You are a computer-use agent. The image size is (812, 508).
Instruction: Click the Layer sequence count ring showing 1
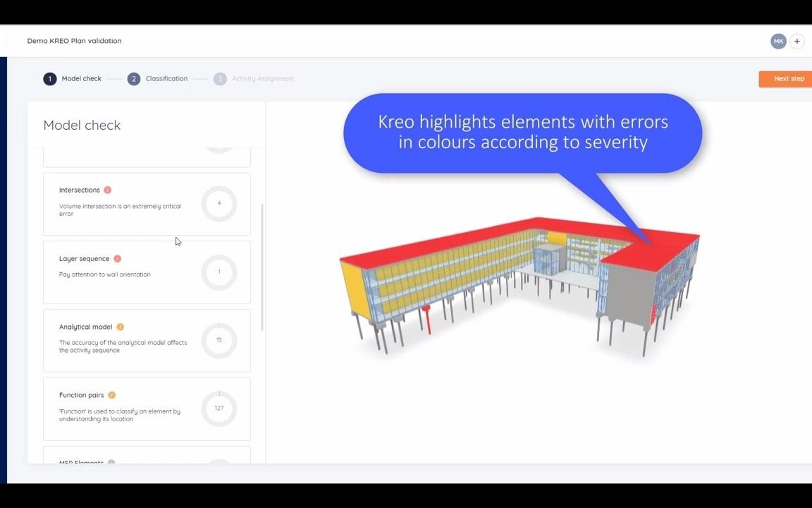click(219, 272)
